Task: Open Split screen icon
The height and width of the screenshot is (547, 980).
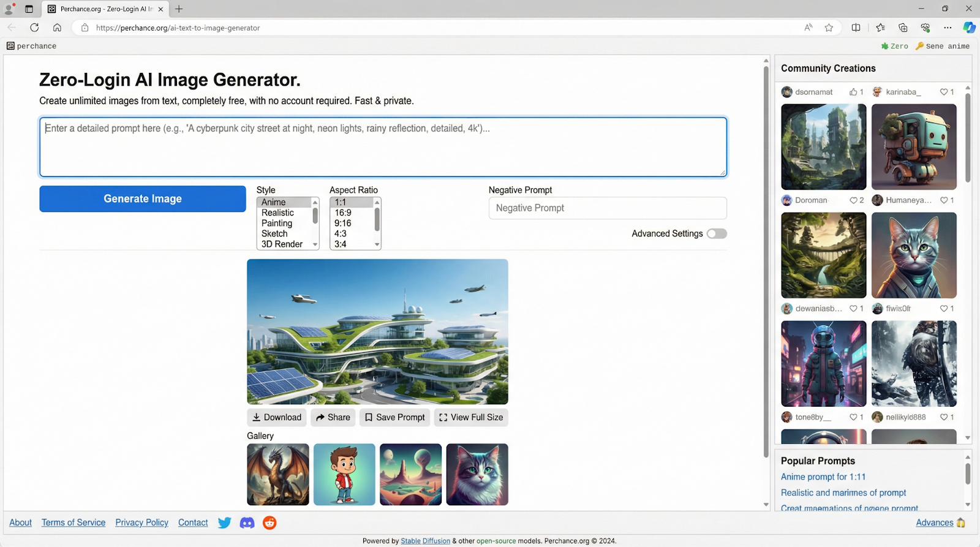Action: [856, 28]
